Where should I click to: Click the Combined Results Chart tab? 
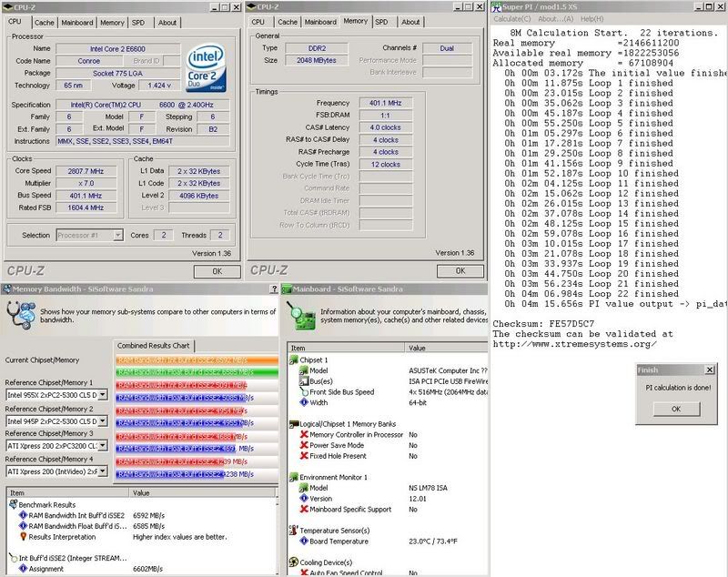click(x=153, y=346)
